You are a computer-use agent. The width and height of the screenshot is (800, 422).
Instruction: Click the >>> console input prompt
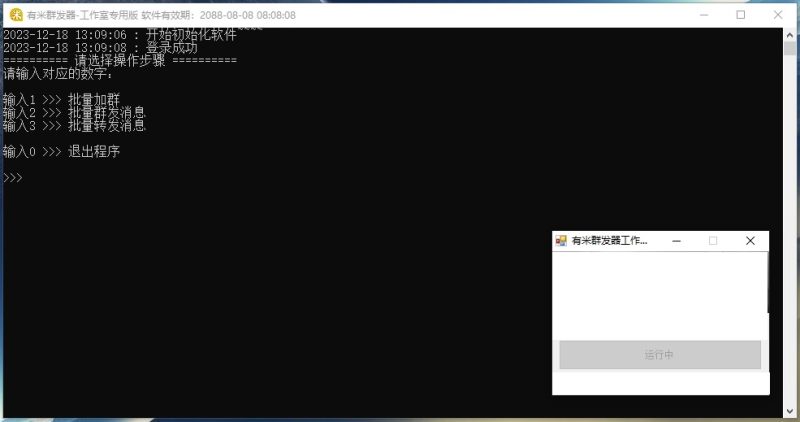click(13, 178)
